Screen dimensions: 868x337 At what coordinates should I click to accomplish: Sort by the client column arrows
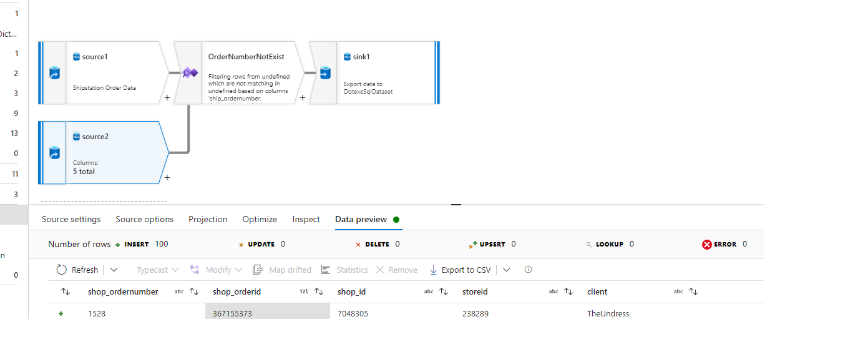693,291
